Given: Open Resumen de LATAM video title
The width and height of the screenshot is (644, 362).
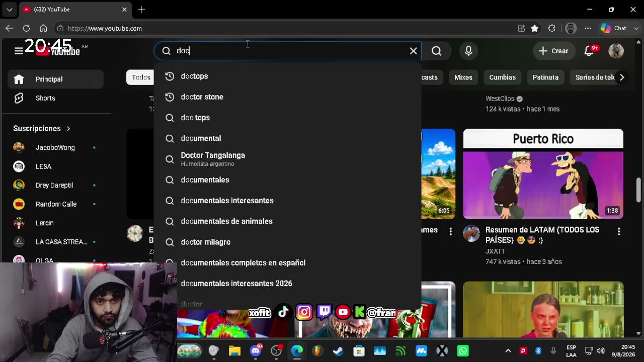Looking at the screenshot, I should pyautogui.click(x=542, y=235).
